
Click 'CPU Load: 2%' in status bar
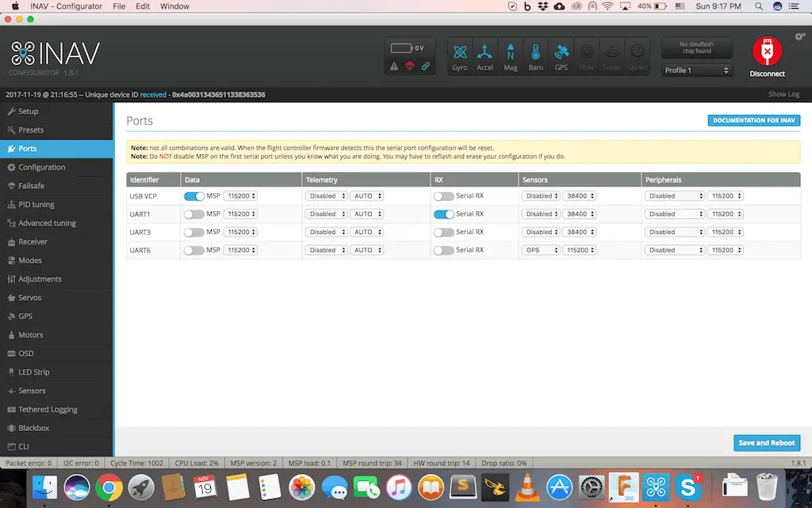[197, 464]
